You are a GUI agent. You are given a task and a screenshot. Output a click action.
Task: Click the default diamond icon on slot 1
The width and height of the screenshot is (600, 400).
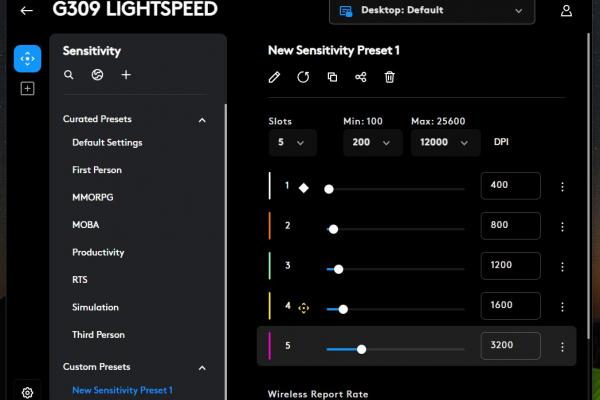point(303,188)
